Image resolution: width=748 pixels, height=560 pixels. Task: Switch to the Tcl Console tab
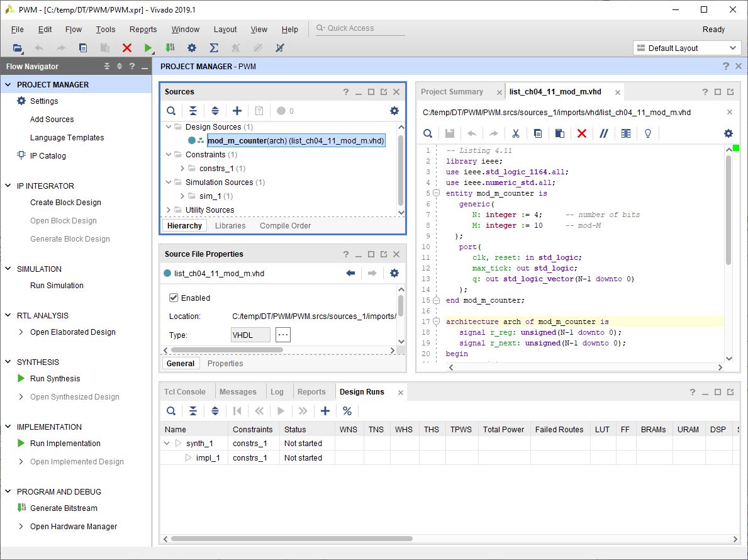pos(185,391)
